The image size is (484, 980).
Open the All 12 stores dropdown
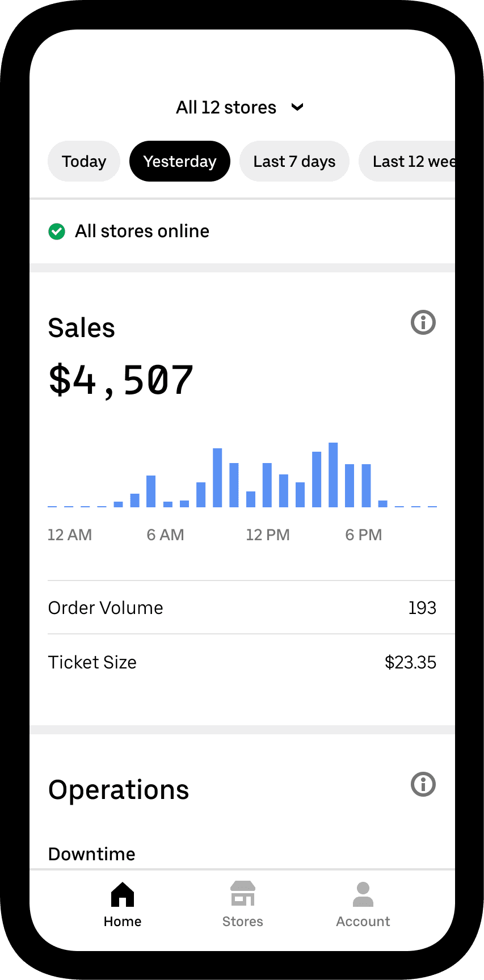(226, 107)
